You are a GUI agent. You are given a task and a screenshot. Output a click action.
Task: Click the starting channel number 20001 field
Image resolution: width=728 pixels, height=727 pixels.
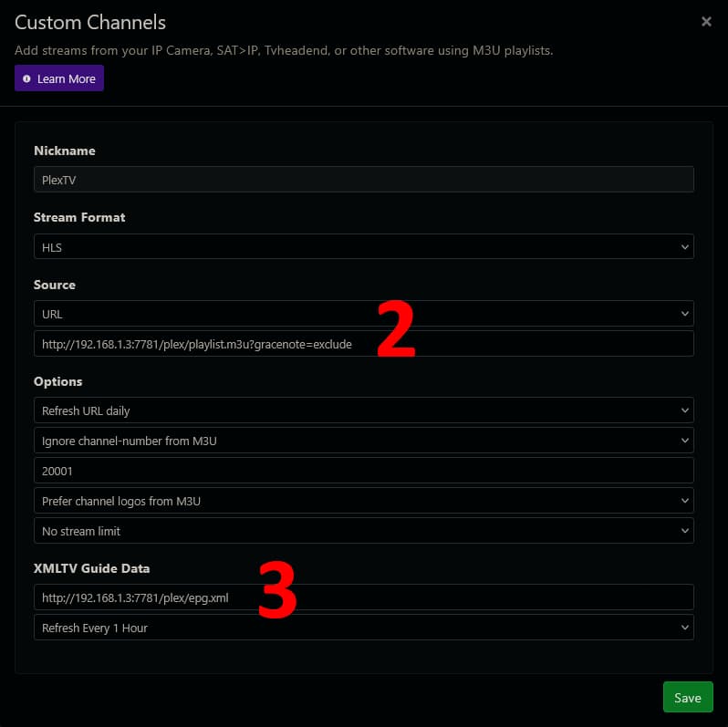(363, 471)
